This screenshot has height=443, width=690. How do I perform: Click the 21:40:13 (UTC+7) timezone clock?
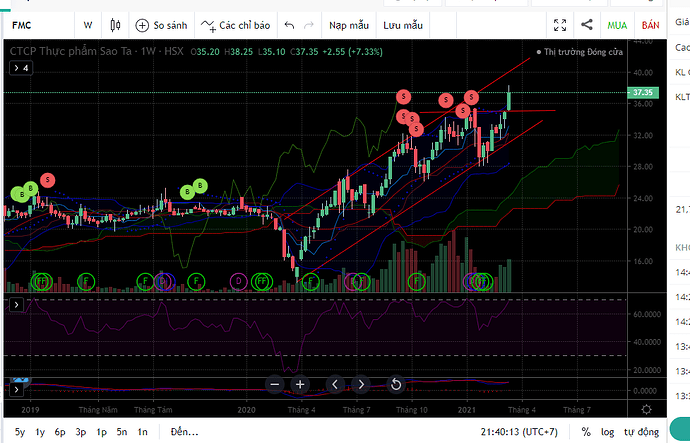tap(519, 432)
